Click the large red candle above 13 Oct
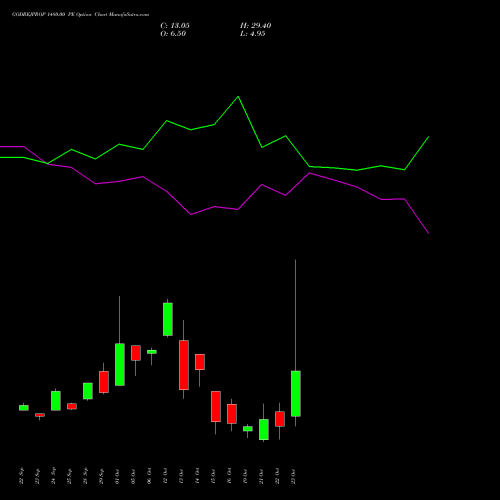 [x=184, y=365]
